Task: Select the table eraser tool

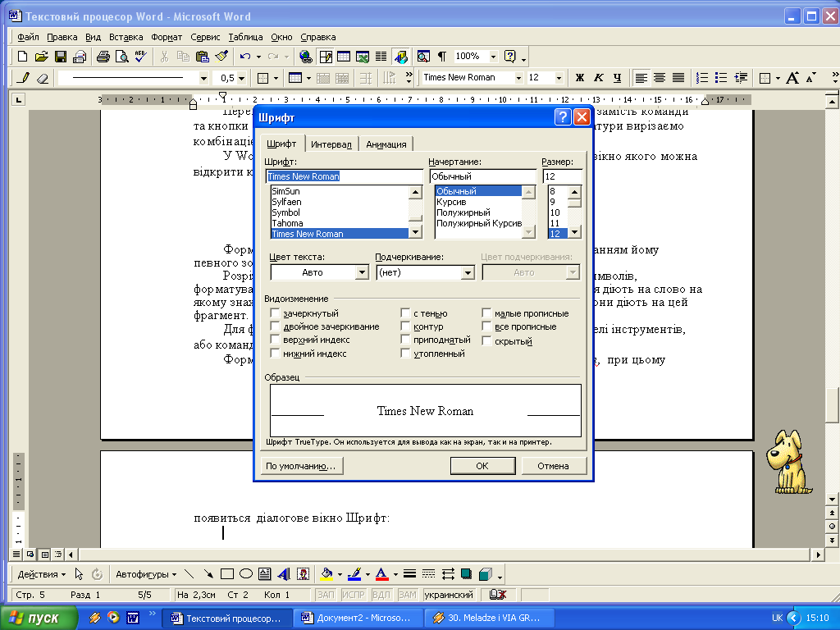Action: coord(43,78)
